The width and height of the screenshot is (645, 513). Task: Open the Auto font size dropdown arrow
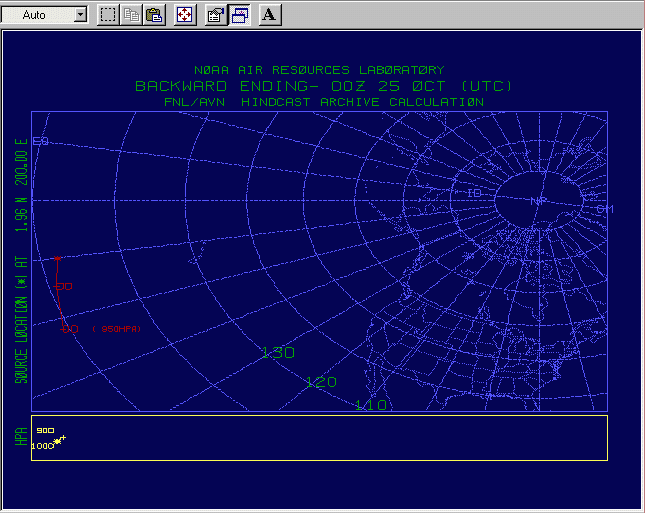(80, 15)
